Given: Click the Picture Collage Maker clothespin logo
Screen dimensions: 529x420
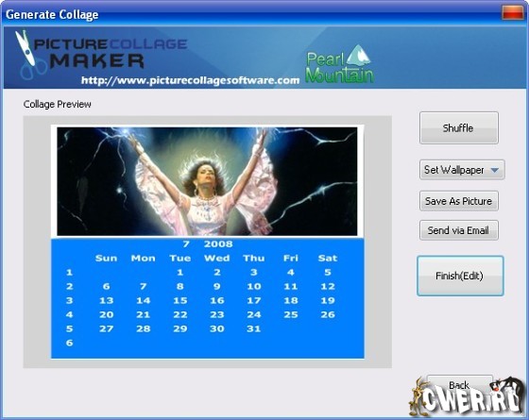Looking at the screenshot, I should coord(28,54).
